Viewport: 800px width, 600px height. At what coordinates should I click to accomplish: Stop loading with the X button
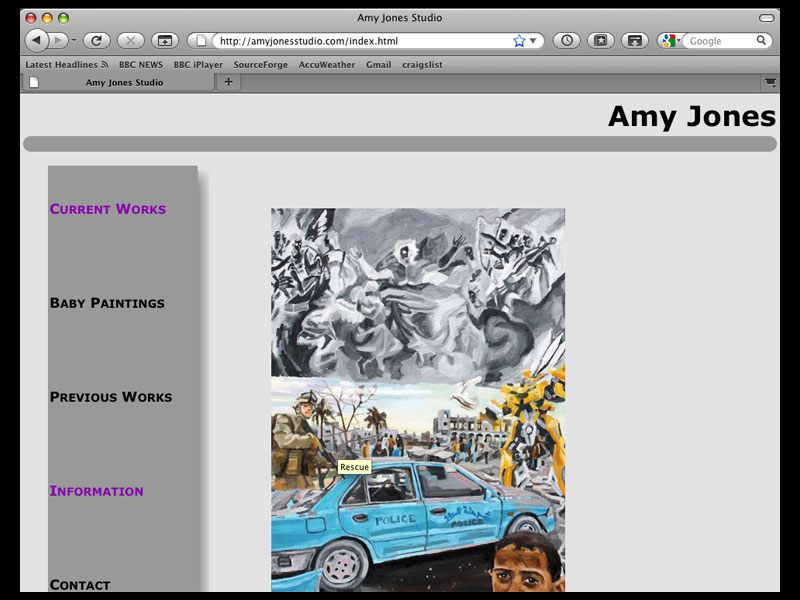coord(131,40)
